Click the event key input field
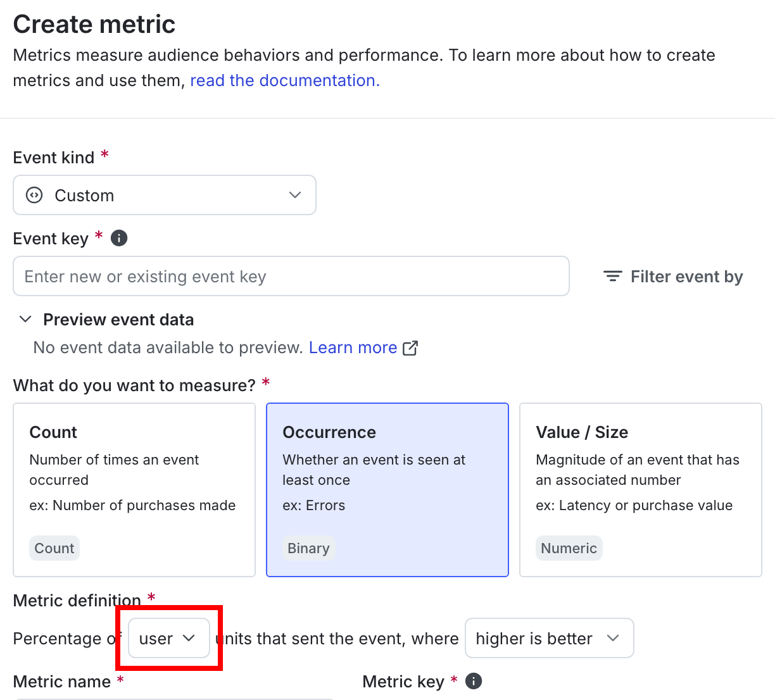This screenshot has height=700, width=775. [x=291, y=276]
